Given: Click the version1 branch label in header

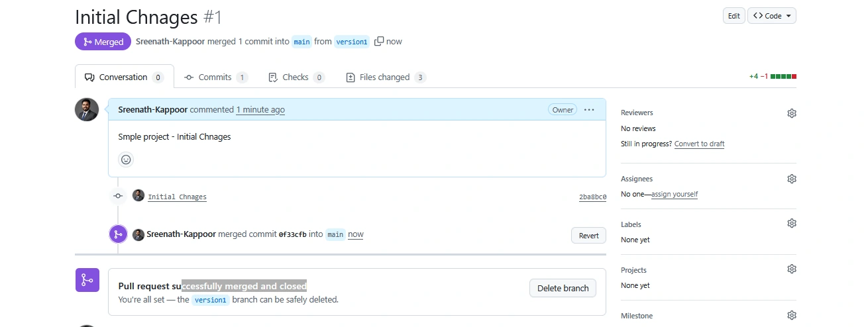Looking at the screenshot, I should point(351,42).
